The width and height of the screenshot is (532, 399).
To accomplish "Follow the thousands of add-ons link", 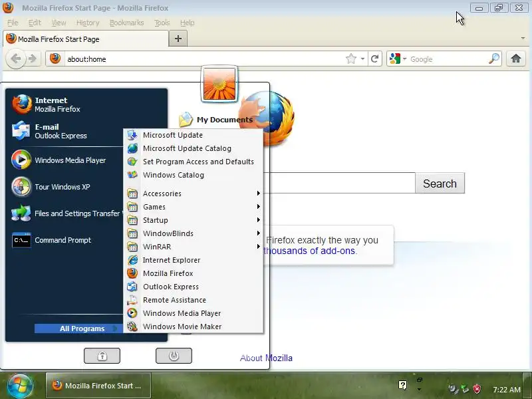I will coord(309,251).
